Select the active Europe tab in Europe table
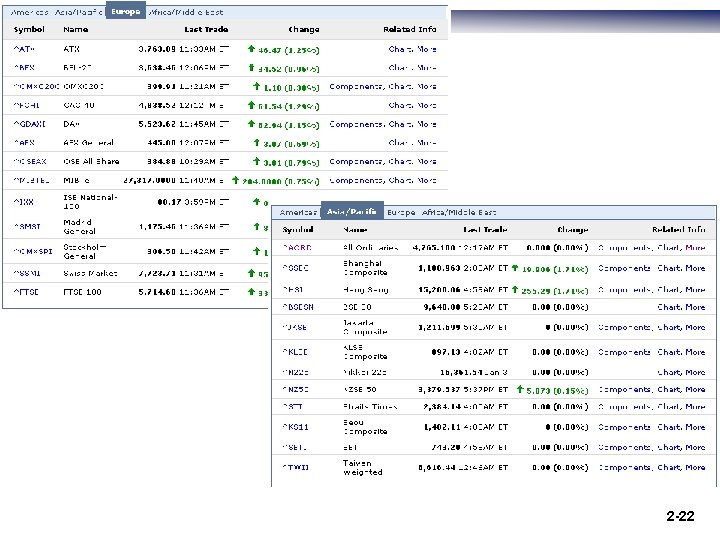The width and height of the screenshot is (720, 540). coord(125,11)
